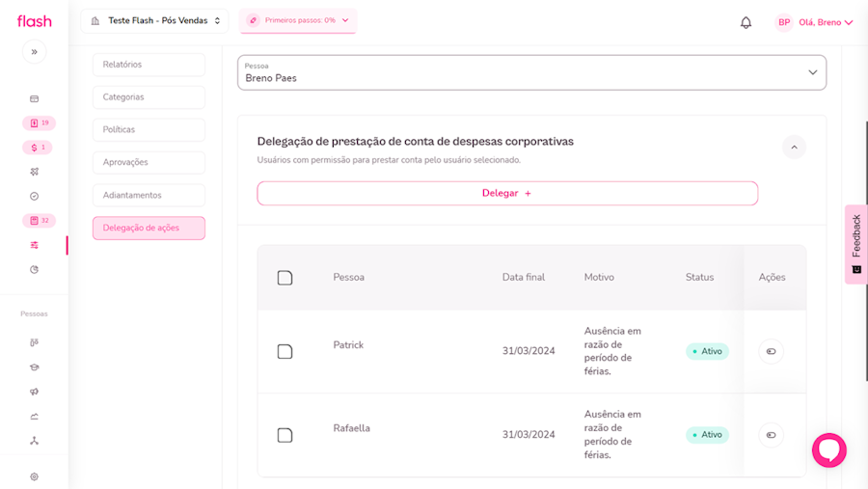The width and height of the screenshot is (868, 489).
Task: Go to the Aprovações menu item
Action: click(149, 163)
